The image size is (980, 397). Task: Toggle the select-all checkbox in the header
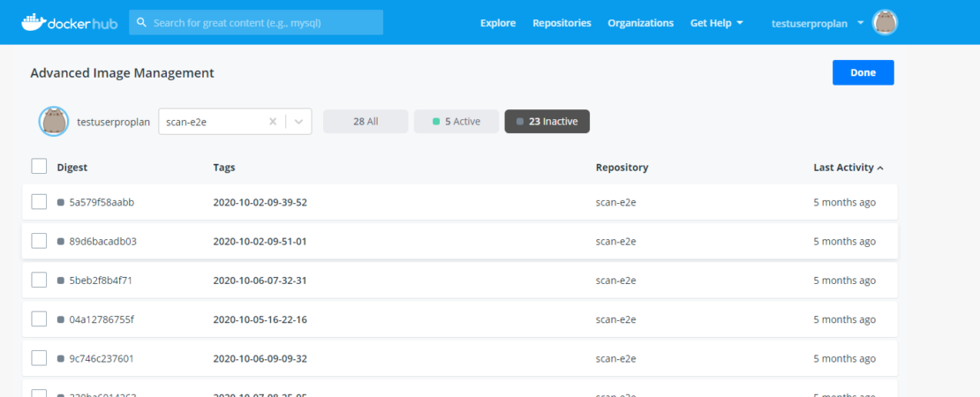39,166
